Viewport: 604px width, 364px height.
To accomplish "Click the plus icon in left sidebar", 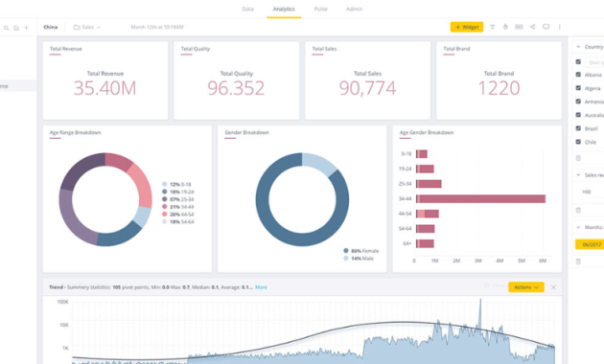I will (26, 28).
